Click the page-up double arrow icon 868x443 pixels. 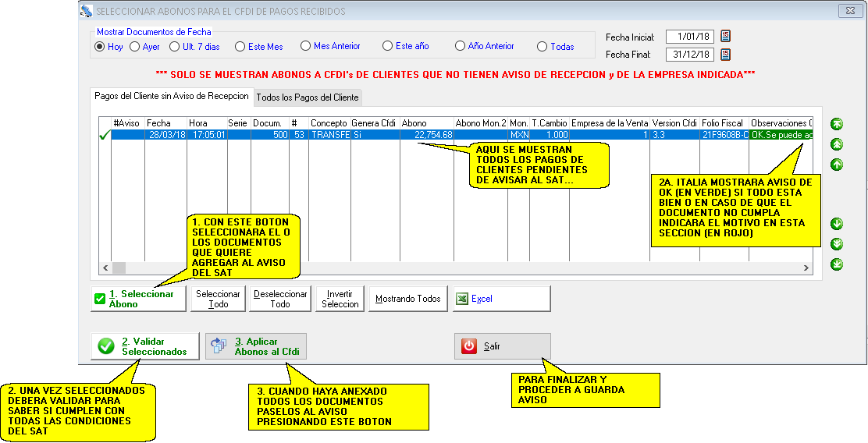tap(837, 144)
